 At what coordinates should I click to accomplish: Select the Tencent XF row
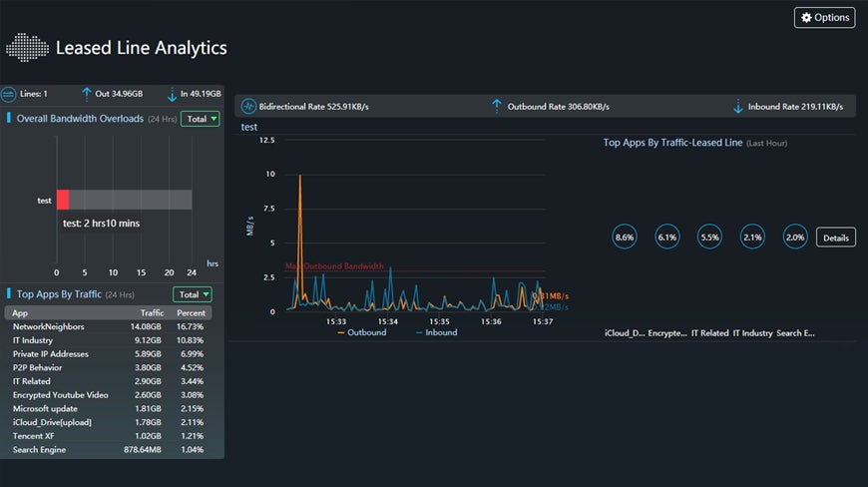[x=108, y=436]
